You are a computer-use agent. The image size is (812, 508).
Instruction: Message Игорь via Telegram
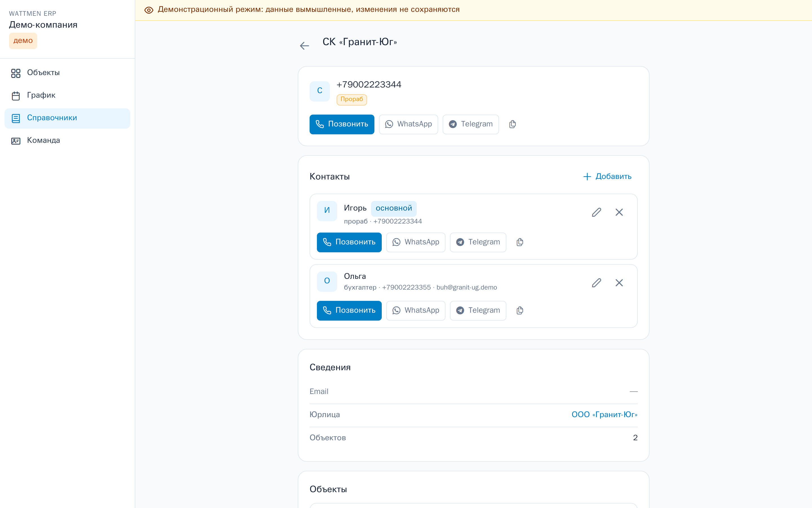point(478,242)
